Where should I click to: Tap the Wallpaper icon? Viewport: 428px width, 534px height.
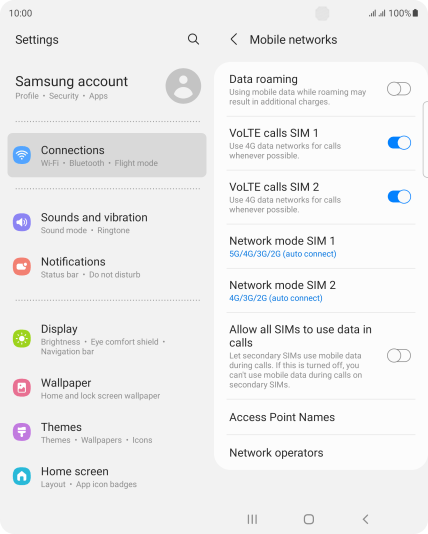click(x=22, y=388)
